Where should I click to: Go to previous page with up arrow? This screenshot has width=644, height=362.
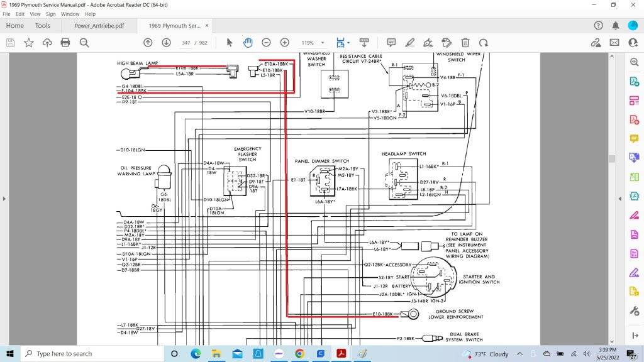[148, 43]
